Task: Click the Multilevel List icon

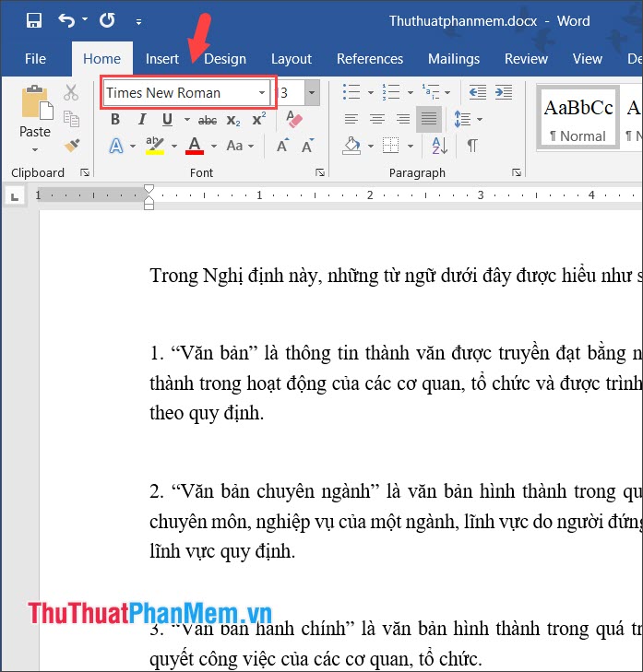Action: click(431, 92)
